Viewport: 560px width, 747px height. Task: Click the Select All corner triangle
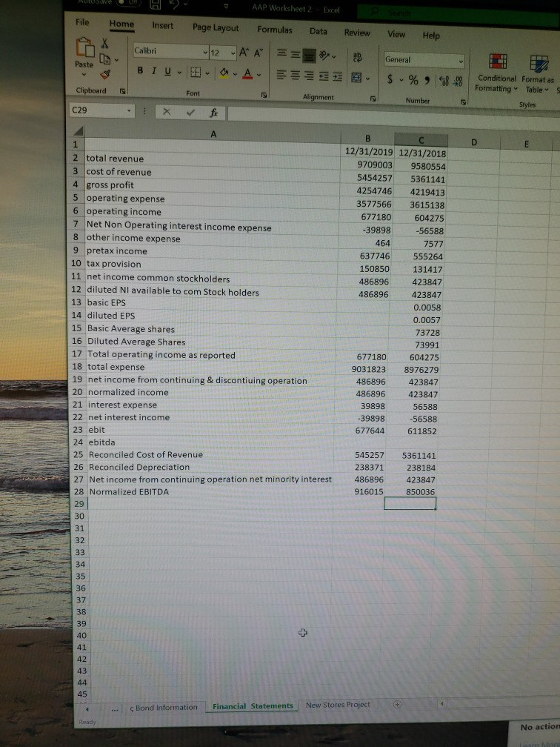click(79, 131)
